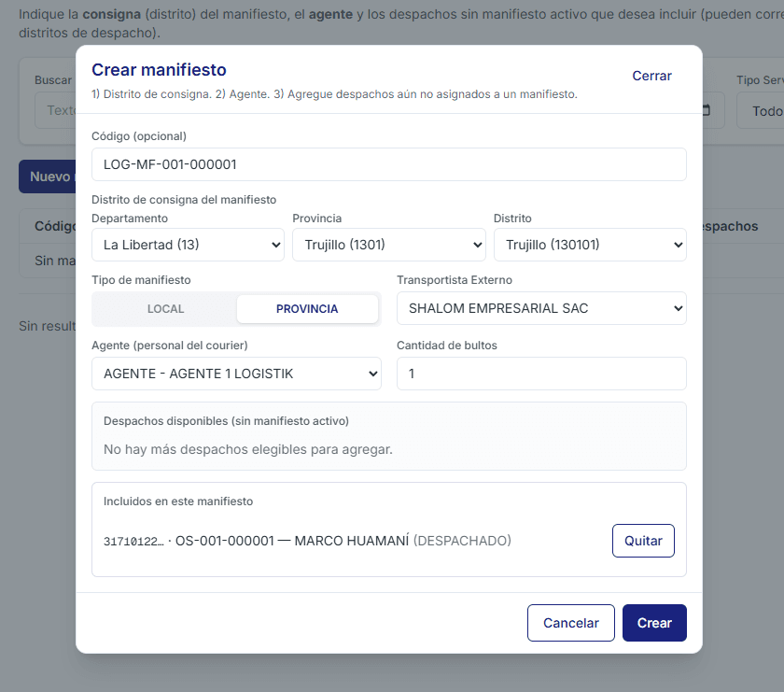
Task: Select the included MARCO HUAMANÍ dispatch entry
Action: [x=308, y=541]
